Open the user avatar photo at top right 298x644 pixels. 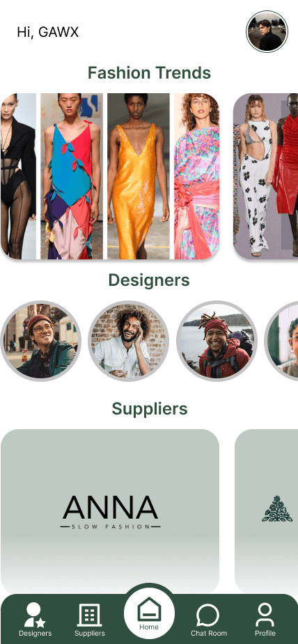tap(267, 31)
